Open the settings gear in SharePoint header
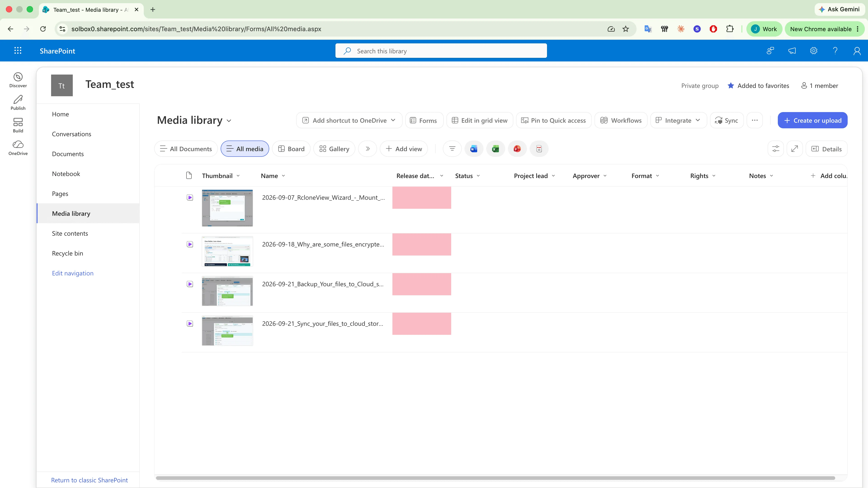 814,51
